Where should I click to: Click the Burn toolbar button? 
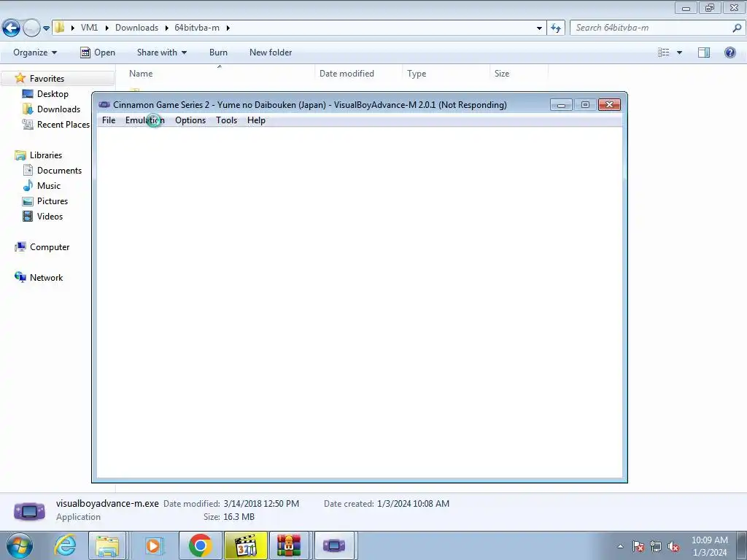218,52
